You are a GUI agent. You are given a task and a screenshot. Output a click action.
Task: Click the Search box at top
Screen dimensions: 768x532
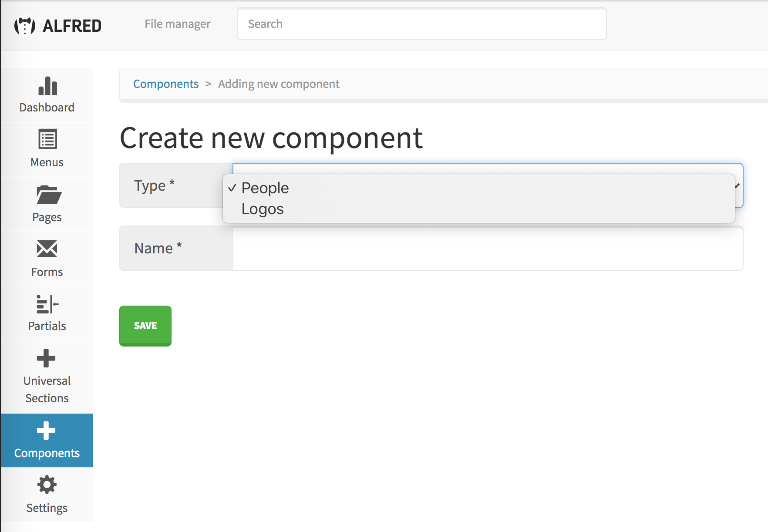pos(421,24)
